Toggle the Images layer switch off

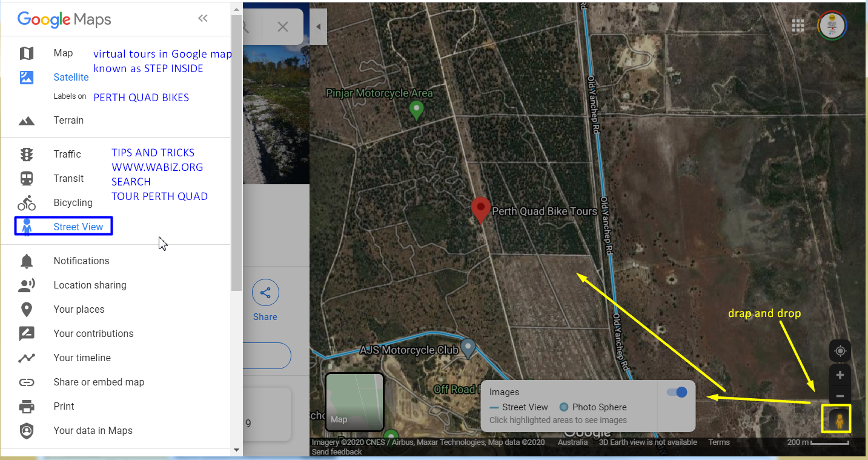point(677,392)
